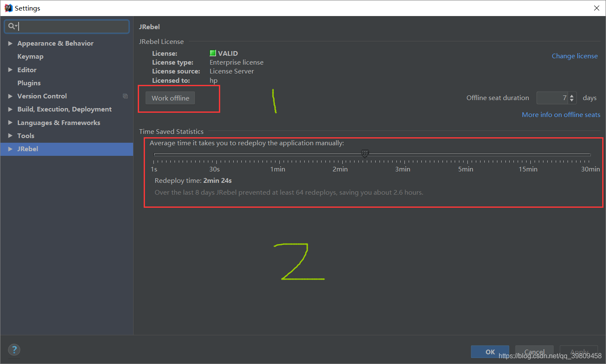Click the 'Enterprise license' type value
The width and height of the screenshot is (606, 364).
237,62
